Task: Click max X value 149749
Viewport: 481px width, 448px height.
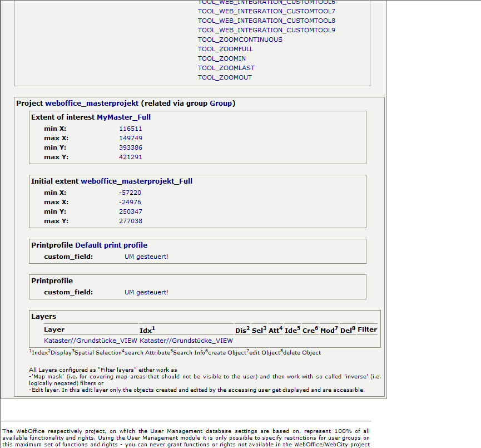Action: tap(130, 139)
